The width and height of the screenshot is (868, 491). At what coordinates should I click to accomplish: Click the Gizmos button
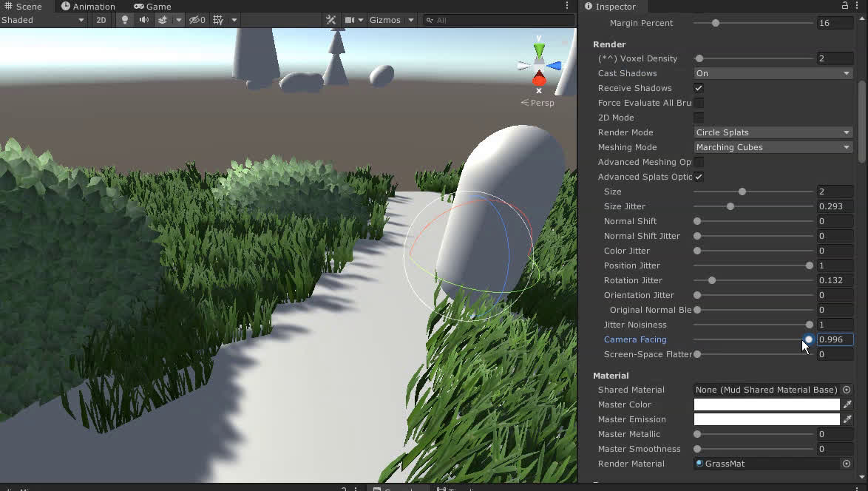click(x=384, y=20)
